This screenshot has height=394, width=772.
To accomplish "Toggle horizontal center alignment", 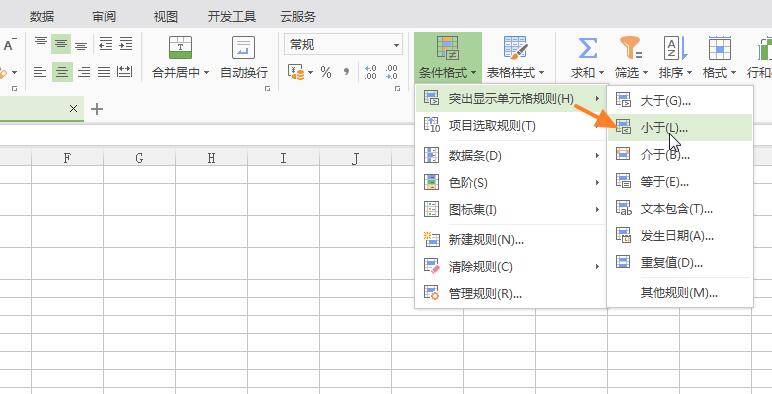I will 62,72.
